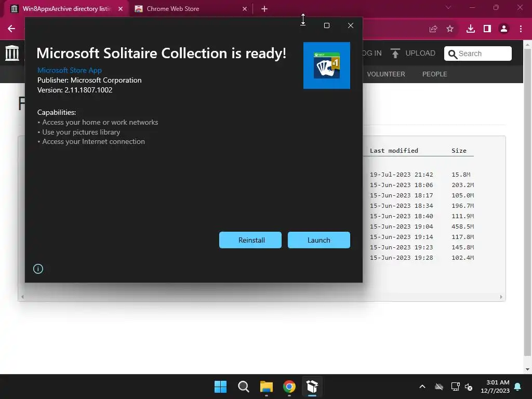The image size is (532, 399).
Task: Select the 203.2M size entry
Action: (462, 185)
